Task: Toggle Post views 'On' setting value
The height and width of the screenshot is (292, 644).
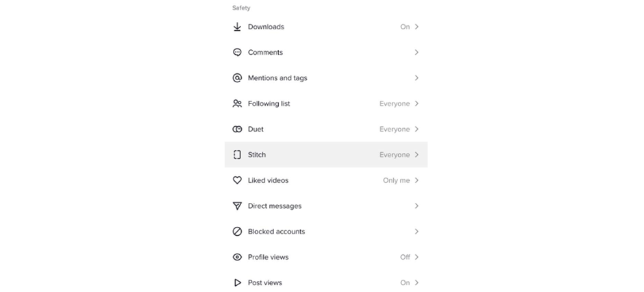Action: pos(405,282)
